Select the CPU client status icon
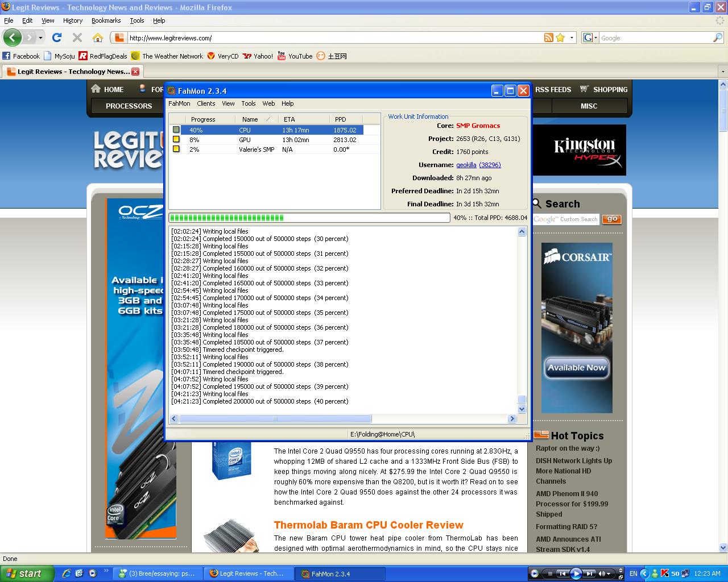The height and width of the screenshot is (582, 728). coord(176,130)
